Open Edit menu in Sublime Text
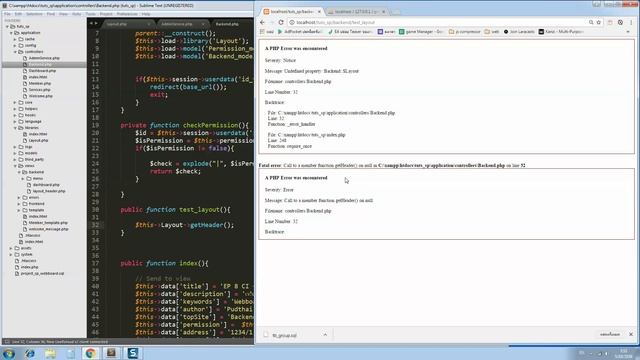The image size is (640, 360). tap(18, 14)
